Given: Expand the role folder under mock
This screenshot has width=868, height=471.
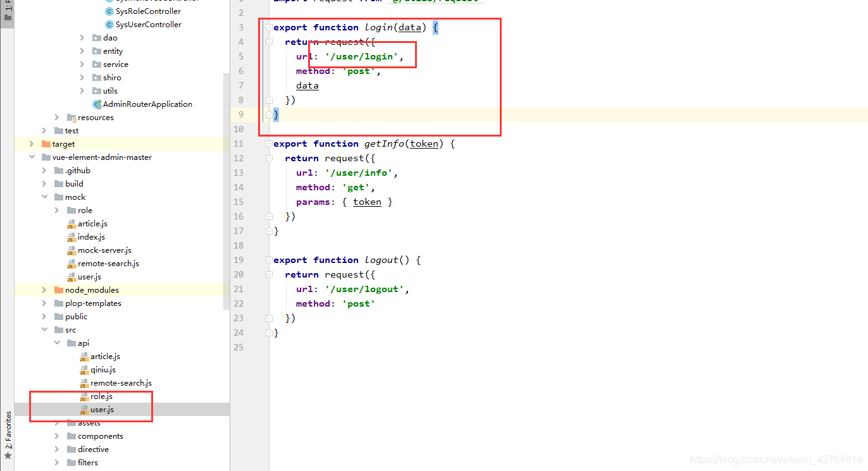Looking at the screenshot, I should 57,211.
